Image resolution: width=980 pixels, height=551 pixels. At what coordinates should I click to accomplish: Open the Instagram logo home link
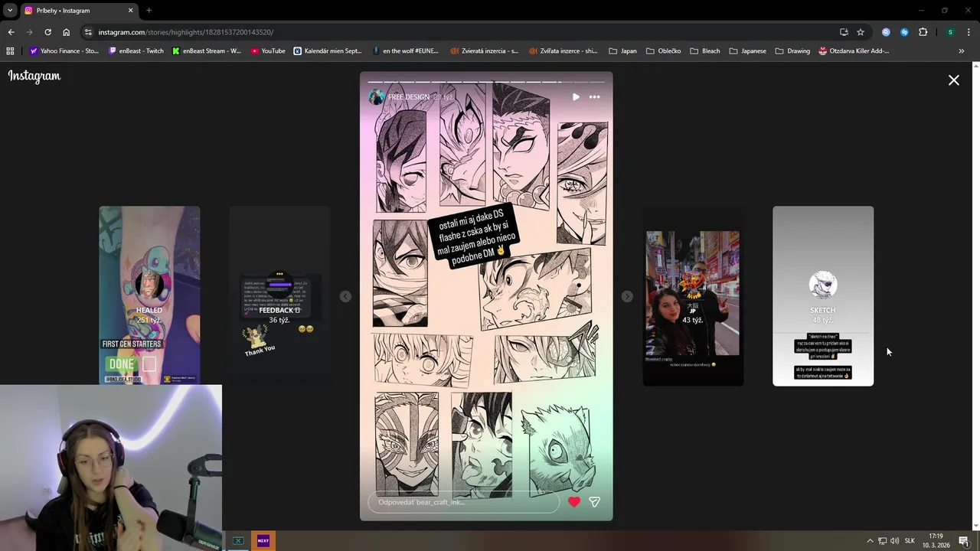tap(34, 76)
